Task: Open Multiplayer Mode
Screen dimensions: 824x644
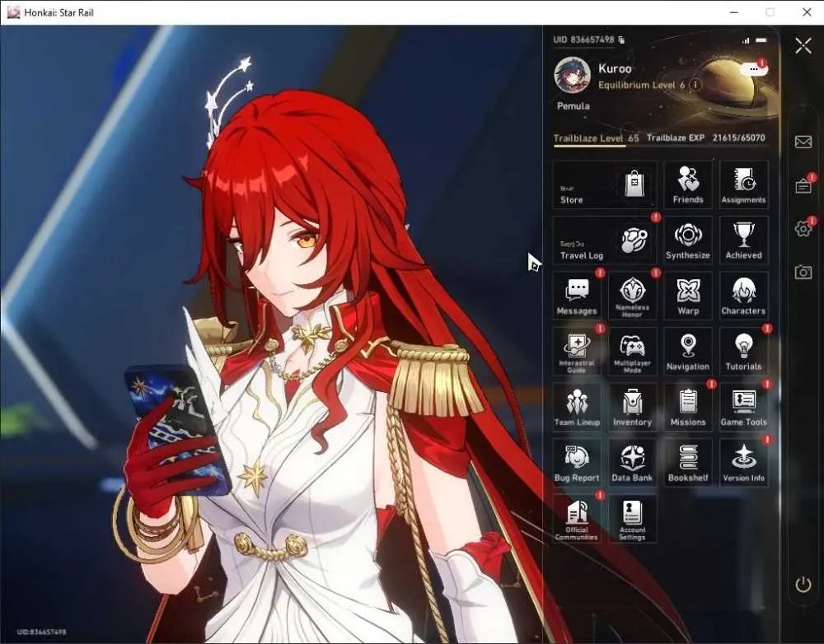Action: tap(632, 352)
